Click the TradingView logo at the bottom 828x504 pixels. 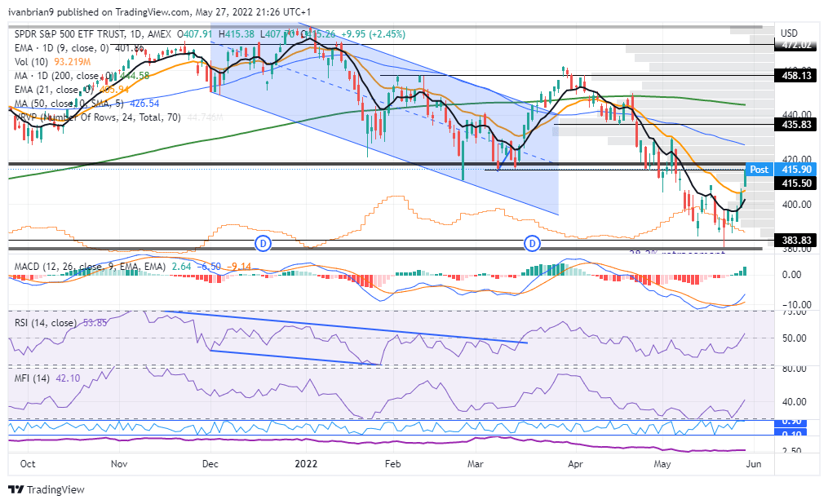coord(46,490)
